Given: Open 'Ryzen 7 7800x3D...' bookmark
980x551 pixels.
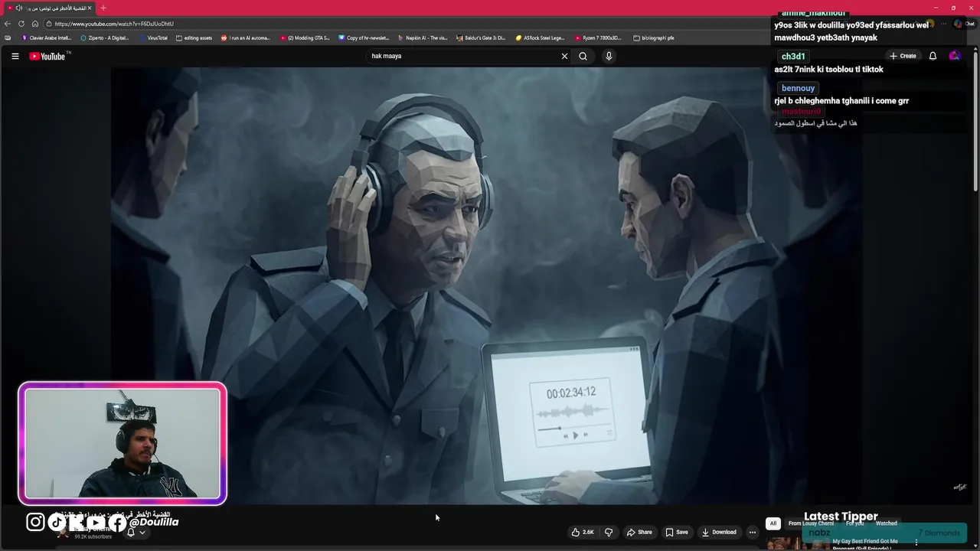Looking at the screenshot, I should point(598,37).
